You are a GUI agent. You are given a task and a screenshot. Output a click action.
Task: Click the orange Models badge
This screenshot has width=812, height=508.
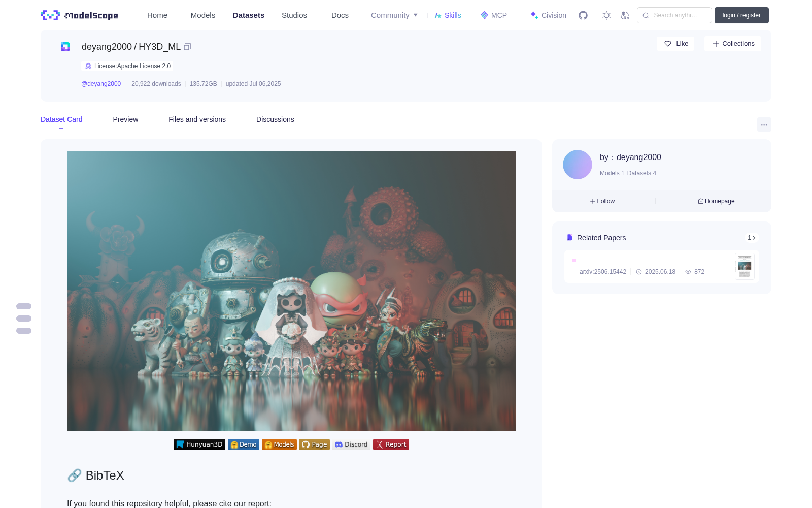(x=279, y=444)
